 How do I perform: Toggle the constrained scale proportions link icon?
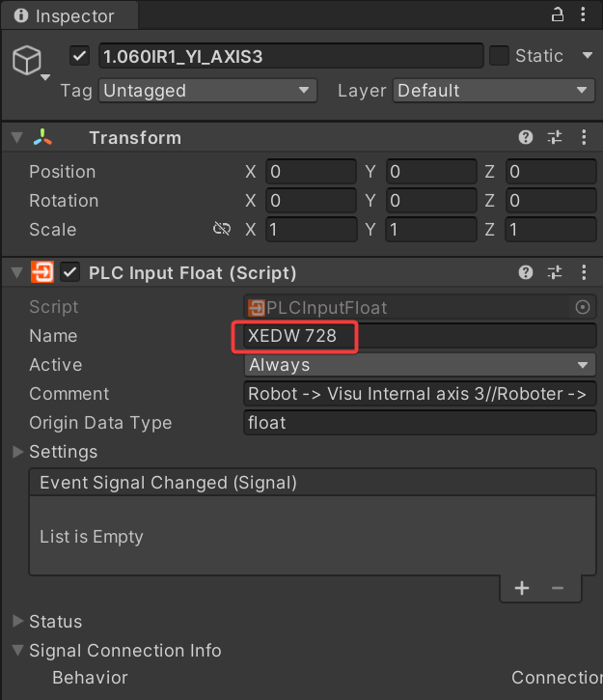[222, 230]
